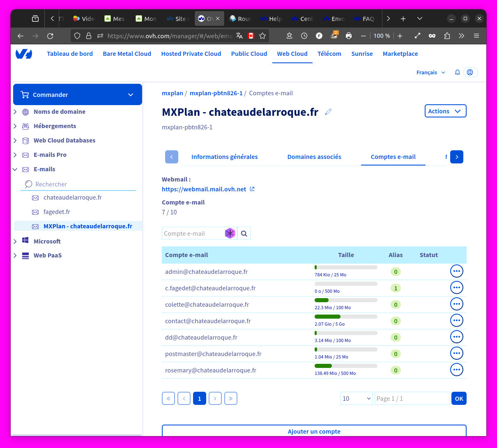Viewport: 497px width, 448px height.
Task: Expand E-mails Pro section
Action: tap(15, 155)
